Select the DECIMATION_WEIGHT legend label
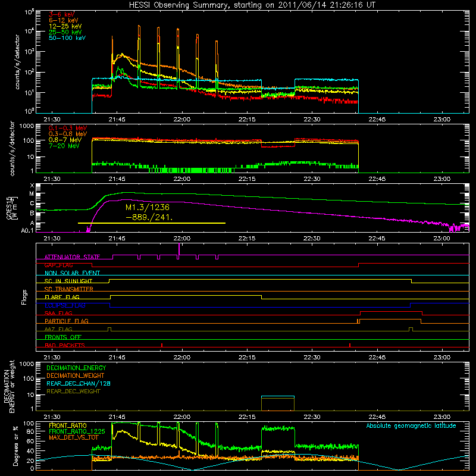476x476 pixels. click(76, 375)
